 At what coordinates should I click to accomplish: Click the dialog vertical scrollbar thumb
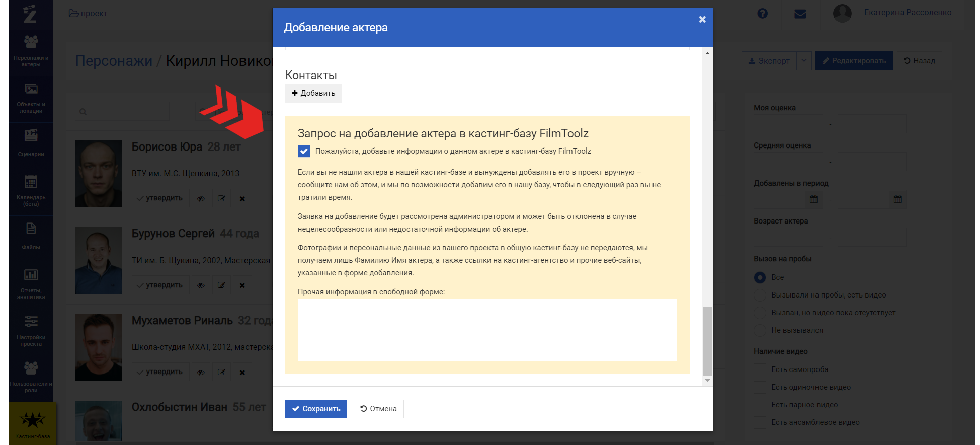click(707, 341)
